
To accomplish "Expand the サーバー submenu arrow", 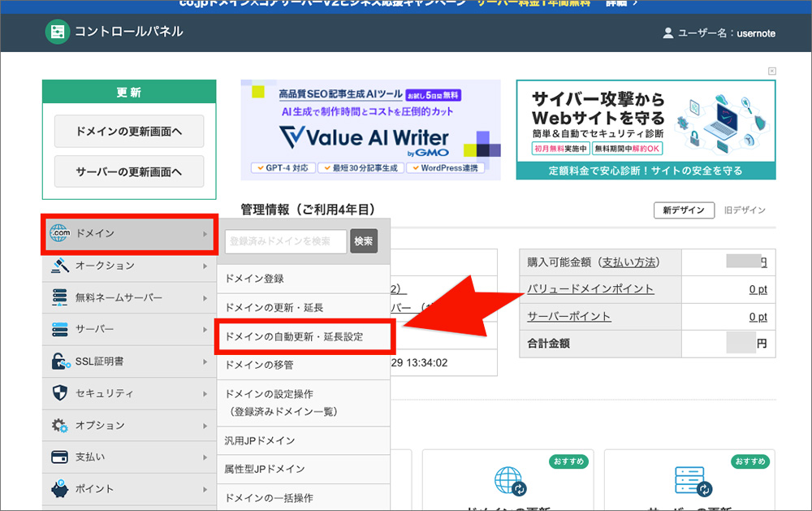I will point(205,329).
